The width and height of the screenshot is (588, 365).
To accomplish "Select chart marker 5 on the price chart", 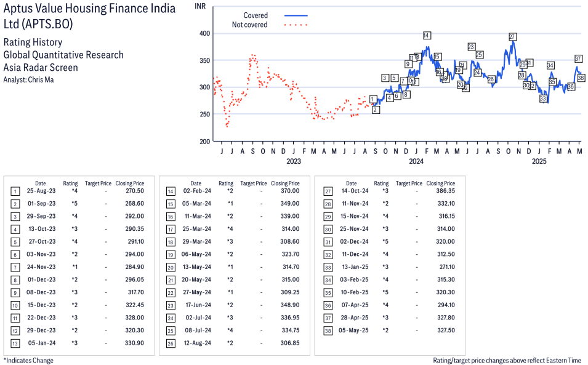I will point(394,78).
